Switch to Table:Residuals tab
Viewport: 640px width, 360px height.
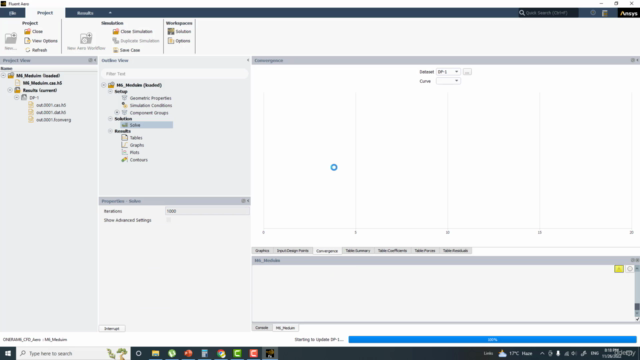point(455,251)
